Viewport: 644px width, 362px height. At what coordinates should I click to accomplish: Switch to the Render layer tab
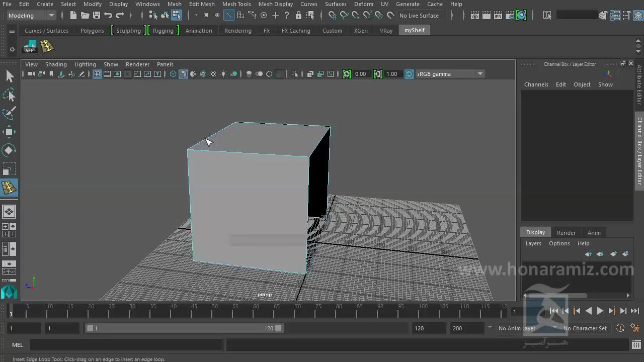(x=566, y=233)
